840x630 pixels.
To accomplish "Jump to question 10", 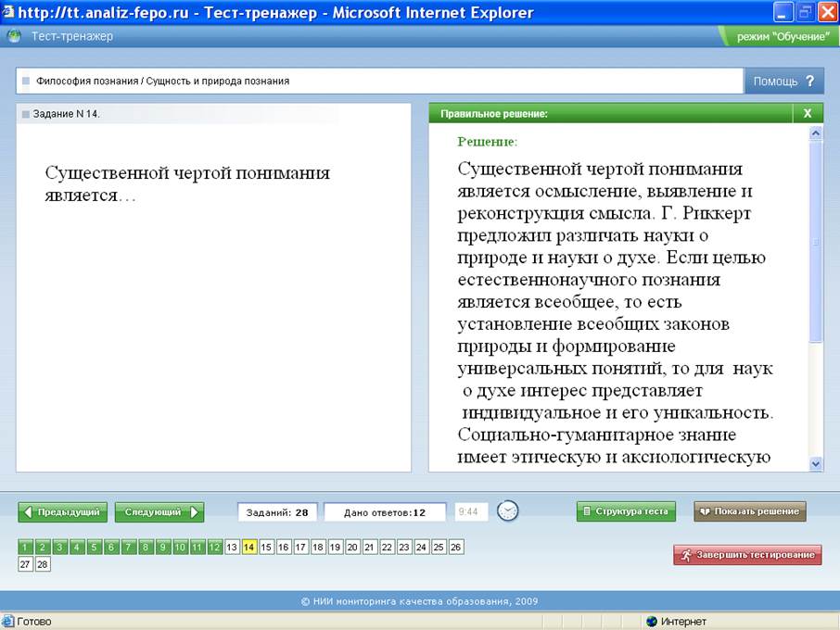I will pyautogui.click(x=180, y=547).
